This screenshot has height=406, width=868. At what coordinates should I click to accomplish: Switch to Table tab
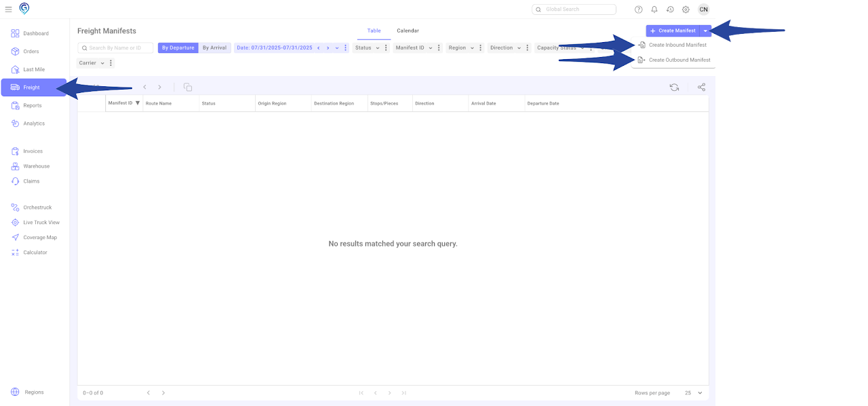374,31
